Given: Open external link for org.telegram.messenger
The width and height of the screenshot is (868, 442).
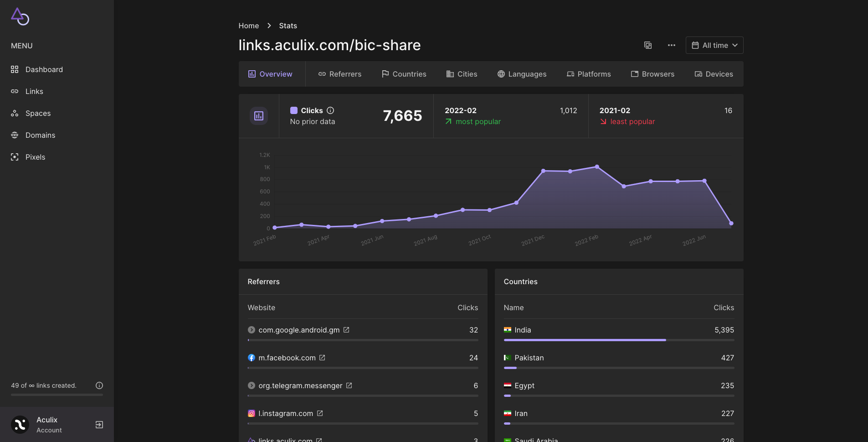Looking at the screenshot, I should coord(349,385).
